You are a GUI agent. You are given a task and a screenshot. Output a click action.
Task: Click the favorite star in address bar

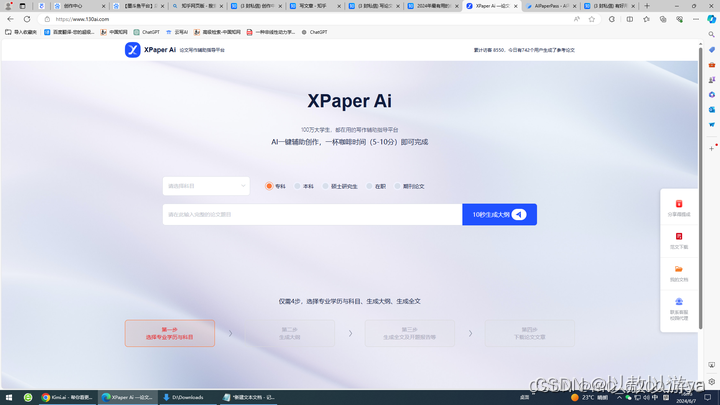click(591, 19)
